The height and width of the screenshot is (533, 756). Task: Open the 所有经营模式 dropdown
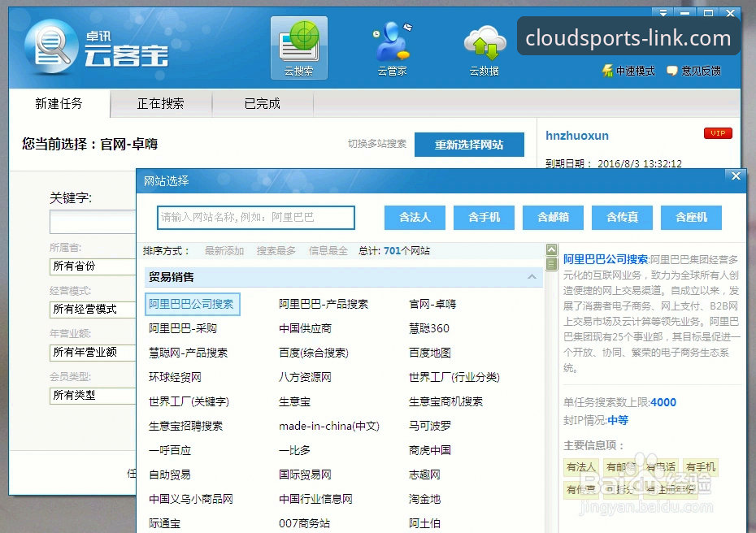(92, 309)
